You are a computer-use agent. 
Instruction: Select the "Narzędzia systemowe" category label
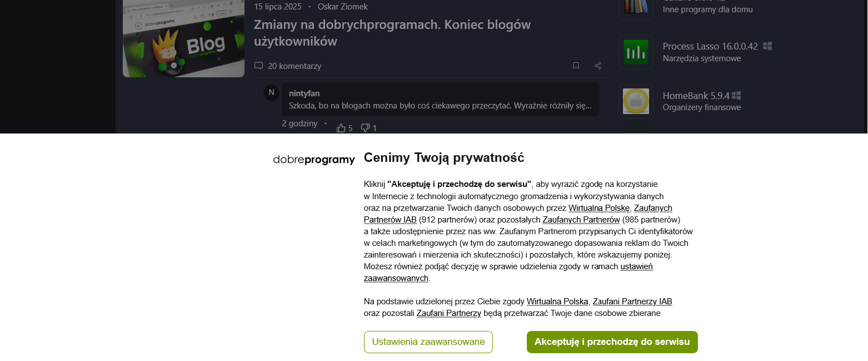[x=702, y=58]
